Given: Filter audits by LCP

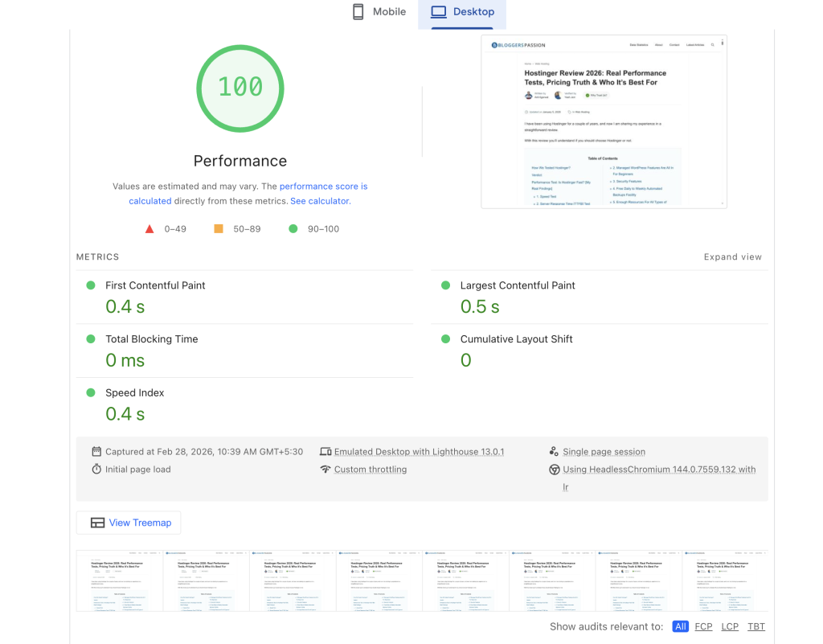Looking at the screenshot, I should pyautogui.click(x=730, y=626).
